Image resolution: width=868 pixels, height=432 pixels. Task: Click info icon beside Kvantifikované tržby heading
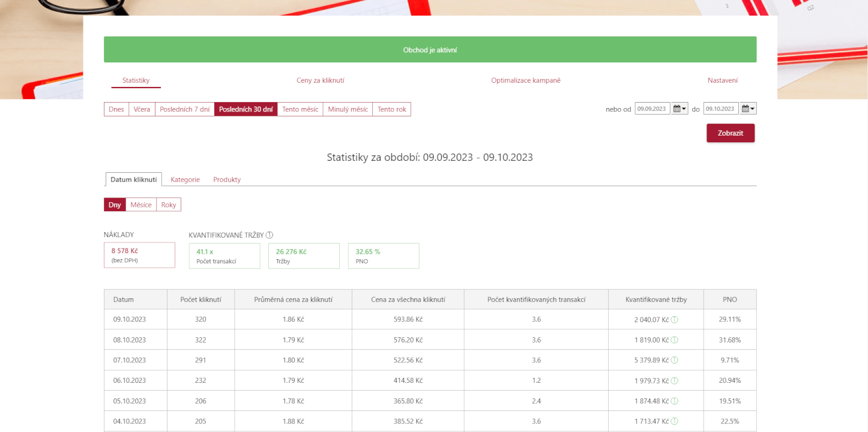pos(270,235)
